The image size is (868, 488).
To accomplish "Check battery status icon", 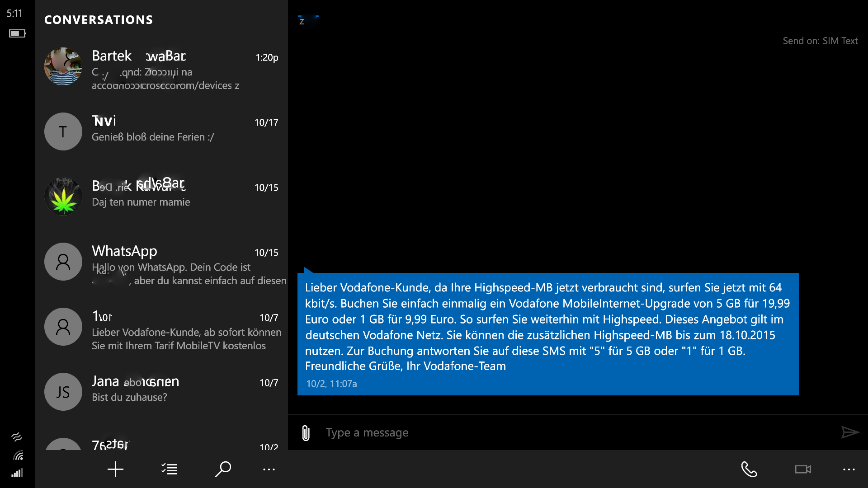I will (x=17, y=33).
